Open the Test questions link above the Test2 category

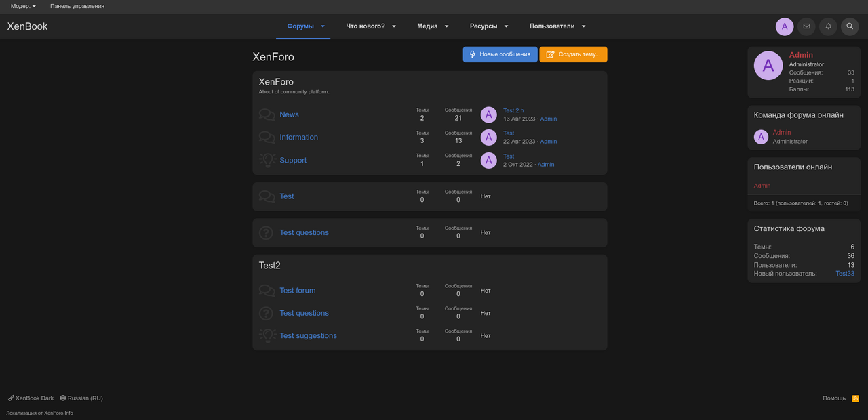pos(304,232)
